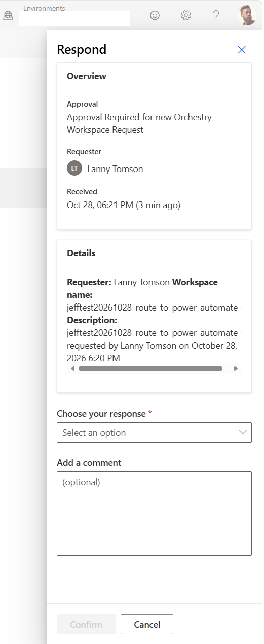Click the Confirm button
This screenshot has width=264, height=644.
click(x=86, y=624)
